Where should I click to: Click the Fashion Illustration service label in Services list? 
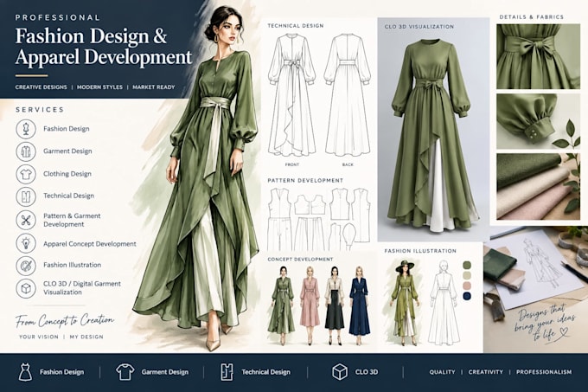[x=72, y=265]
